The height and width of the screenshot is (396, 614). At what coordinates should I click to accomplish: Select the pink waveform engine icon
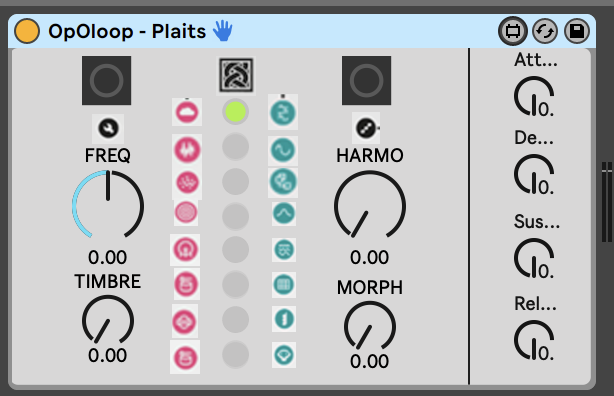(x=187, y=149)
